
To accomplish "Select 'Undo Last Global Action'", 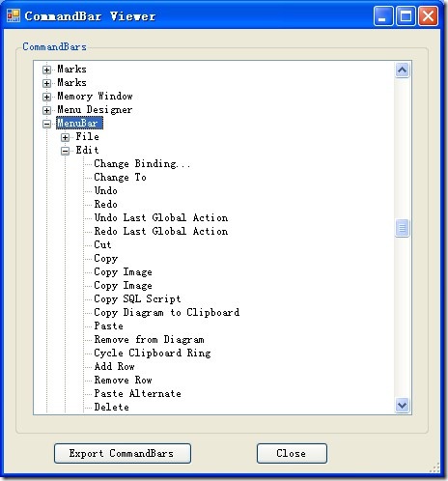I will pyautogui.click(x=161, y=217).
